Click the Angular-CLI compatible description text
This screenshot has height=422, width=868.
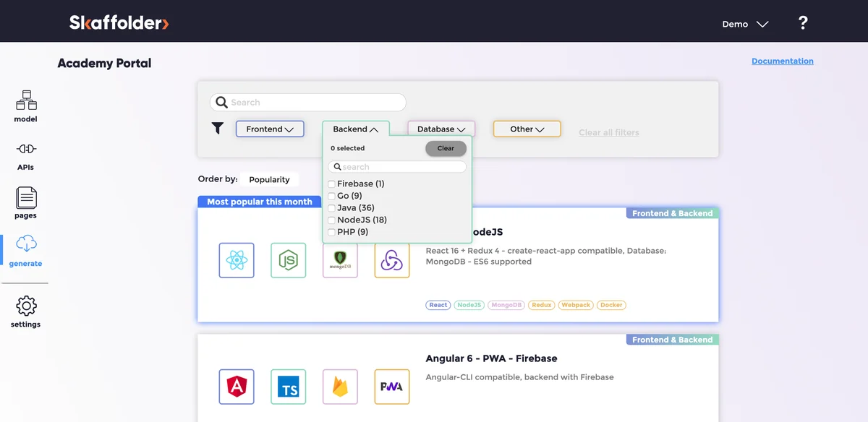click(519, 377)
